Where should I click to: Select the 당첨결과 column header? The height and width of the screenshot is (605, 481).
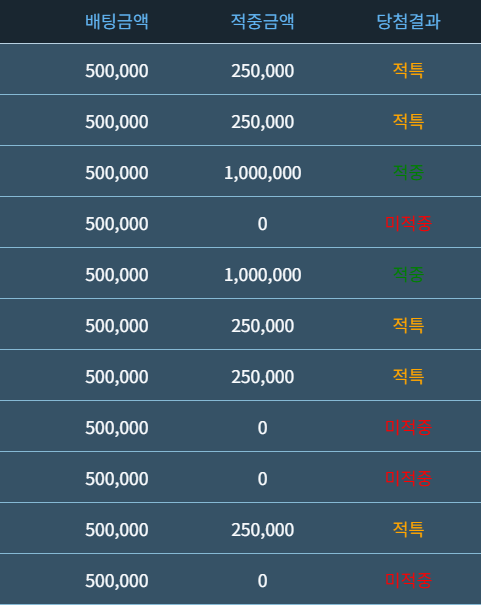pos(408,21)
